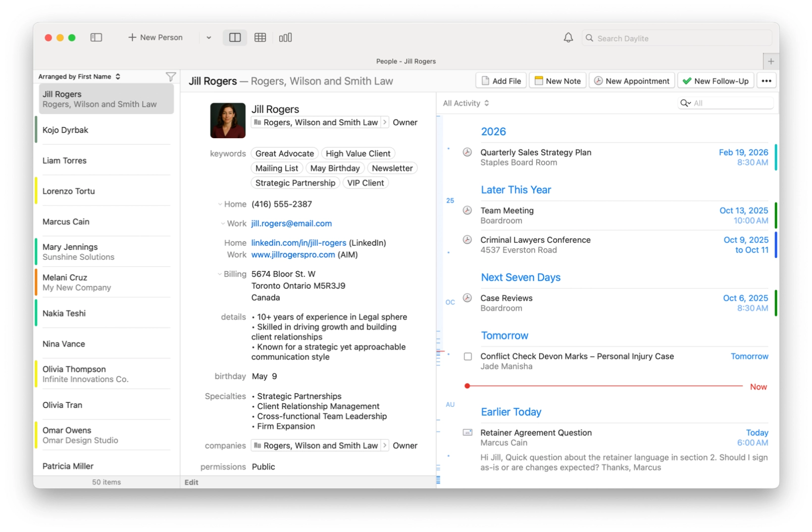The height and width of the screenshot is (532, 812).
Task: Jump to OC marker on mini timeline
Action: coord(450,302)
